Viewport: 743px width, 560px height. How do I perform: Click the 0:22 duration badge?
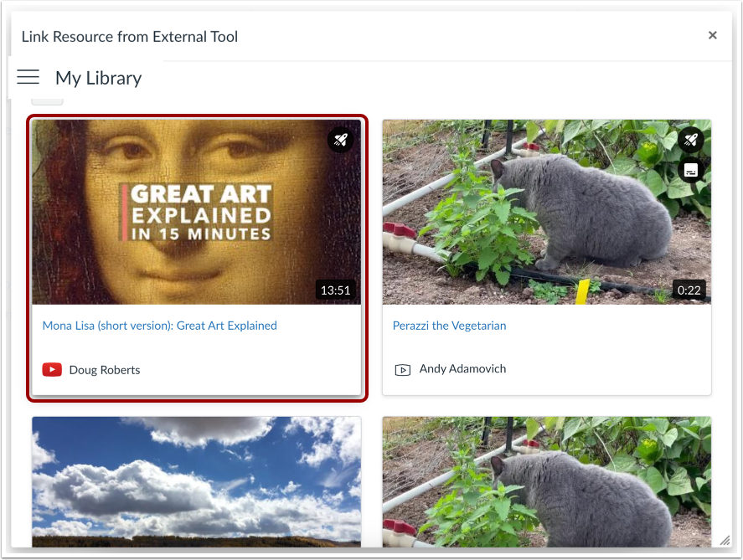(689, 290)
